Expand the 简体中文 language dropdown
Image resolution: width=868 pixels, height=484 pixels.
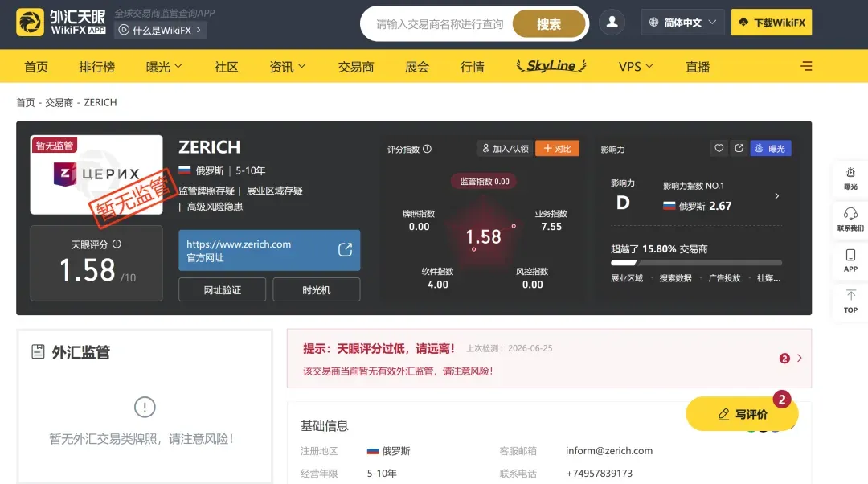(x=682, y=23)
